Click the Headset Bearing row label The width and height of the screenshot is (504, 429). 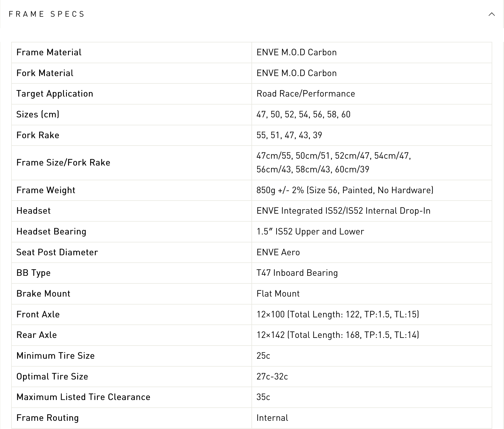tap(51, 231)
